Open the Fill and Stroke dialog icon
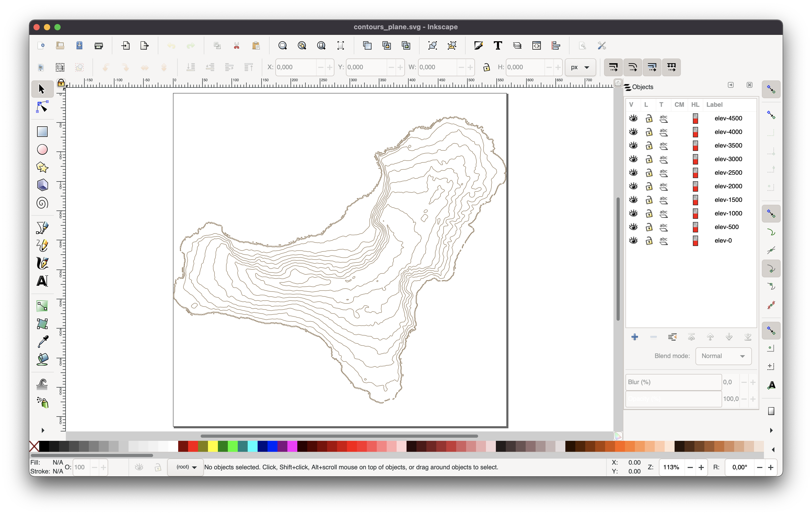Viewport: 812px width, 515px height. click(479, 45)
